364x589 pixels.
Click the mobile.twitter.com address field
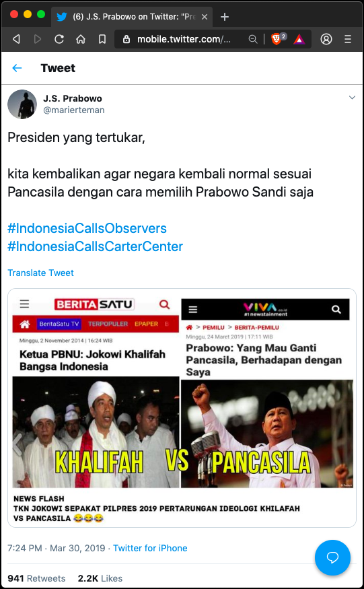pos(184,39)
